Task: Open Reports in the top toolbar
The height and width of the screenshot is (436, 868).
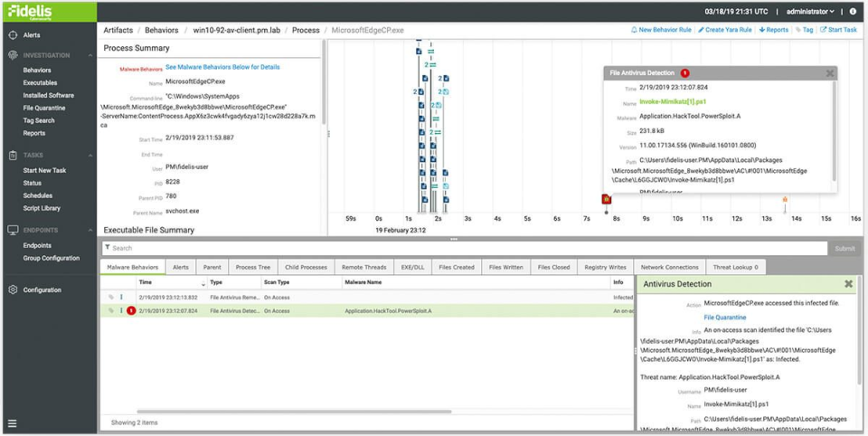Action: coord(773,30)
